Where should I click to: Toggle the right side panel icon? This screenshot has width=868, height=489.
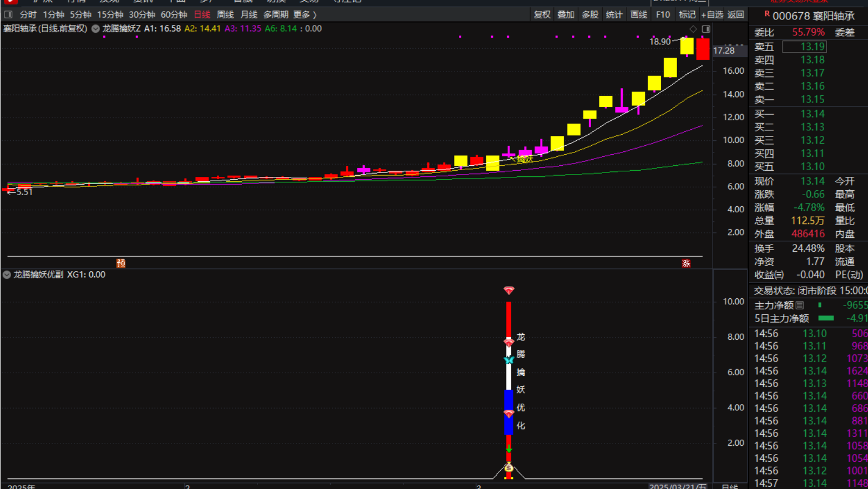tap(706, 29)
